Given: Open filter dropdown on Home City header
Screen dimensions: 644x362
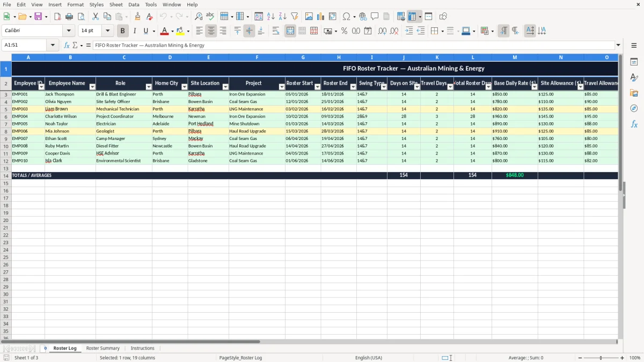Looking at the screenshot, I should click(184, 87).
